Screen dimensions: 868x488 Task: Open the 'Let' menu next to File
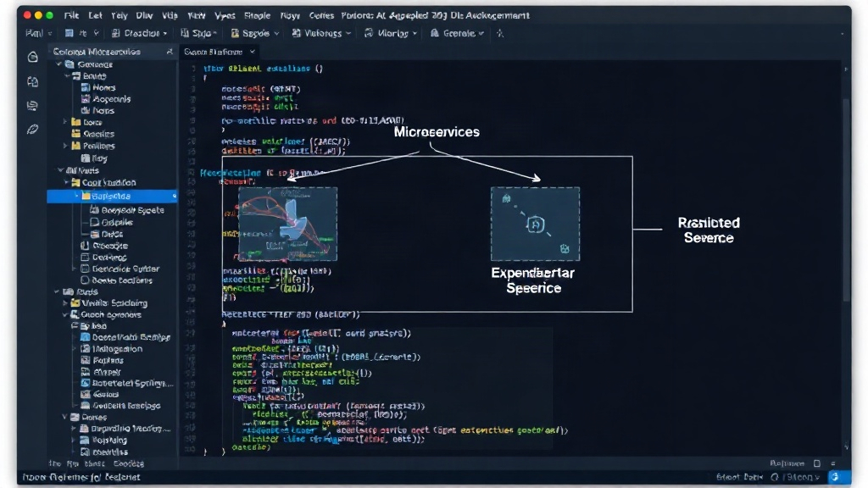tap(95, 15)
